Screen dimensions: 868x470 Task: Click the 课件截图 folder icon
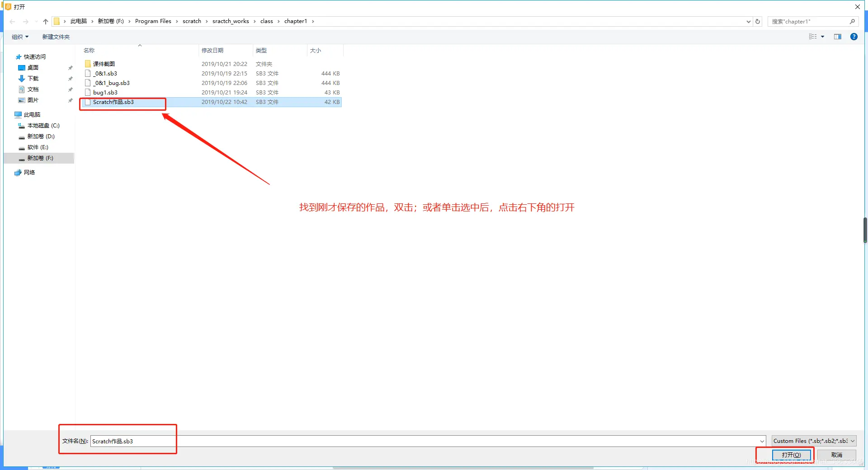coord(88,64)
